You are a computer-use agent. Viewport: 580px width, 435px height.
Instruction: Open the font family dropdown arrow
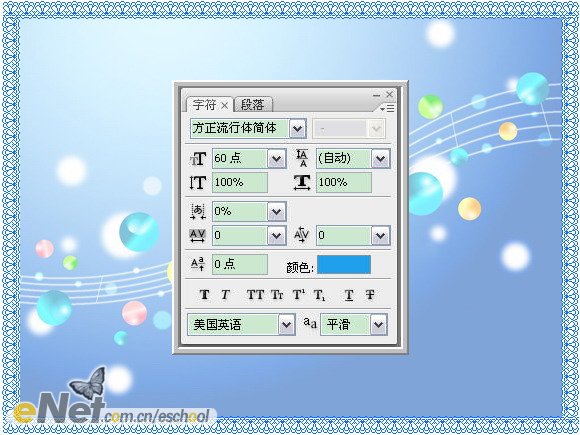pos(298,129)
